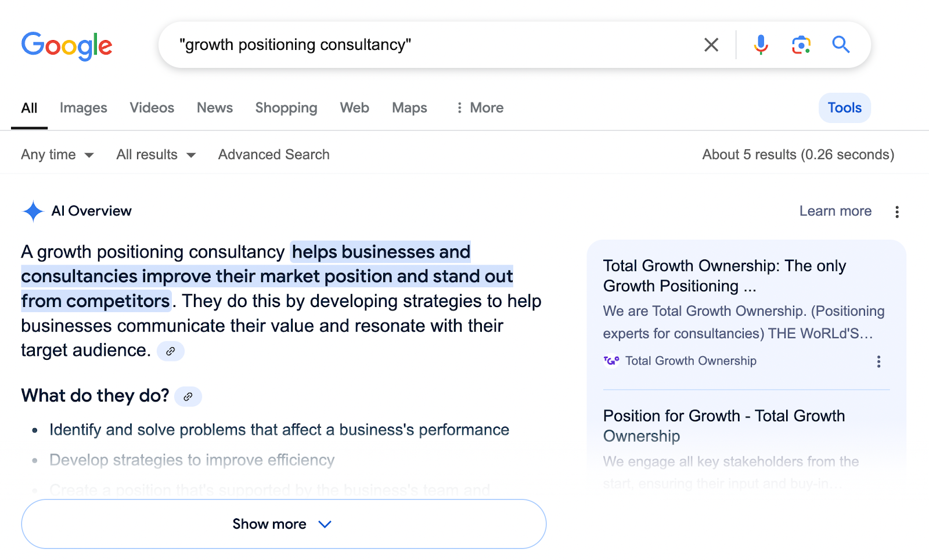Switch to the Images tab
This screenshot has height=560, width=929.
point(84,108)
